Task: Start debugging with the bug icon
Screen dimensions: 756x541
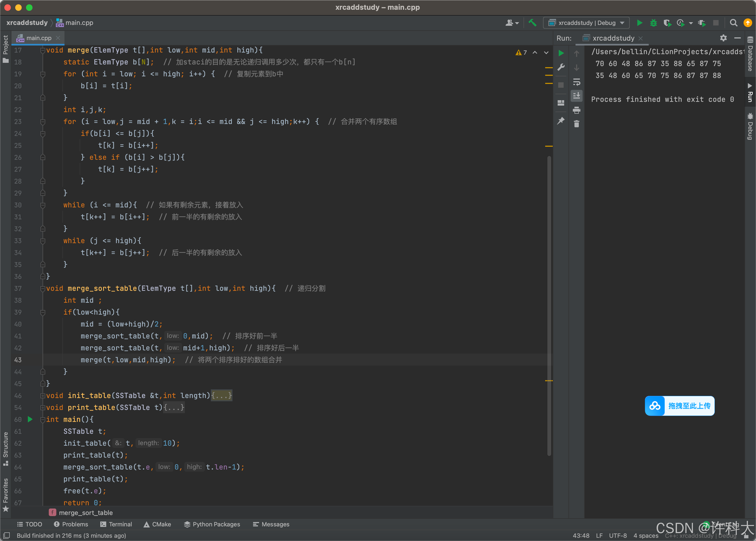Action: (x=653, y=23)
